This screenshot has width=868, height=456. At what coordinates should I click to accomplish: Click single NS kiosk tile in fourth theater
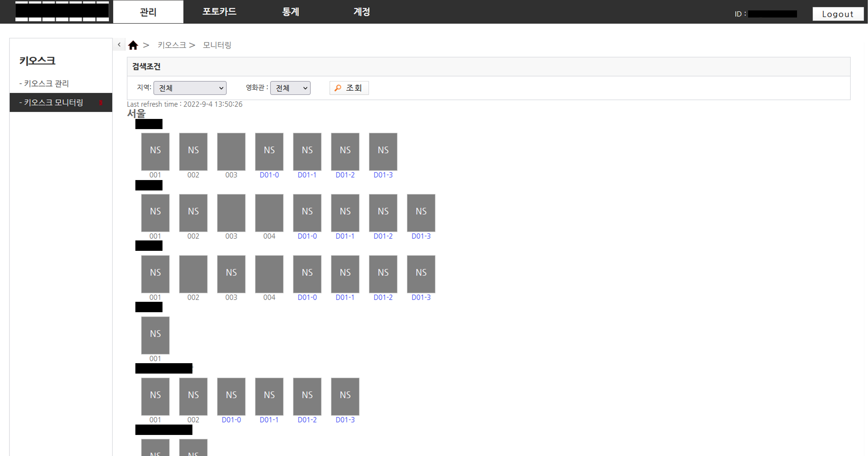(155, 335)
